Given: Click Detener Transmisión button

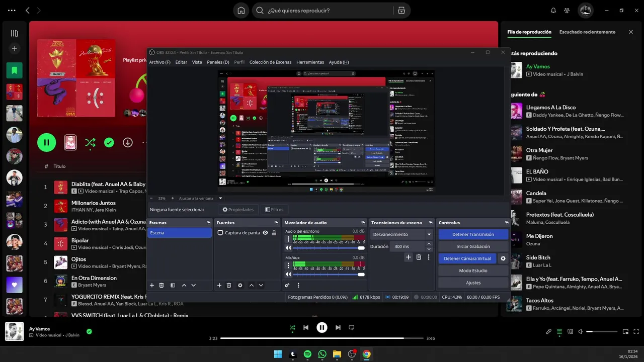Looking at the screenshot, I should click(473, 234).
